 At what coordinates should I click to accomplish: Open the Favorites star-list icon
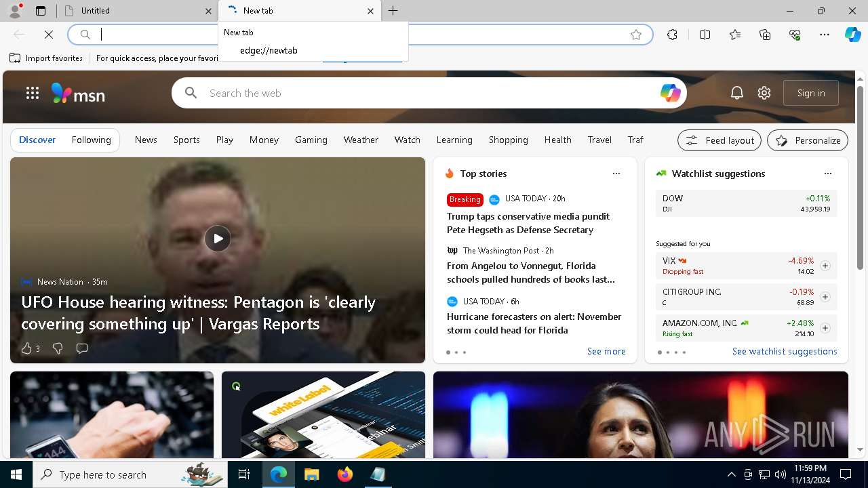[735, 35]
